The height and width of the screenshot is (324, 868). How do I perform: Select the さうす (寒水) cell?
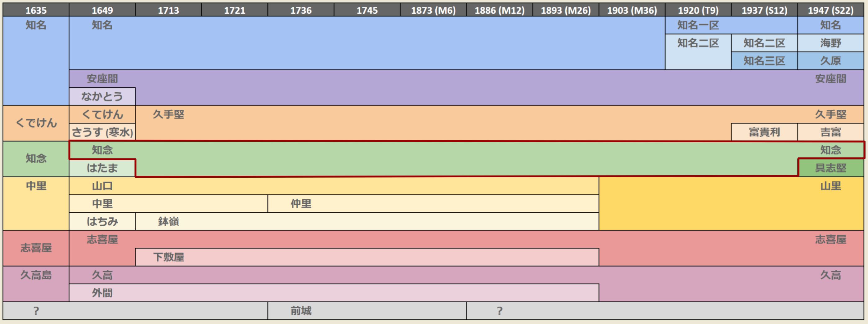[x=102, y=132]
